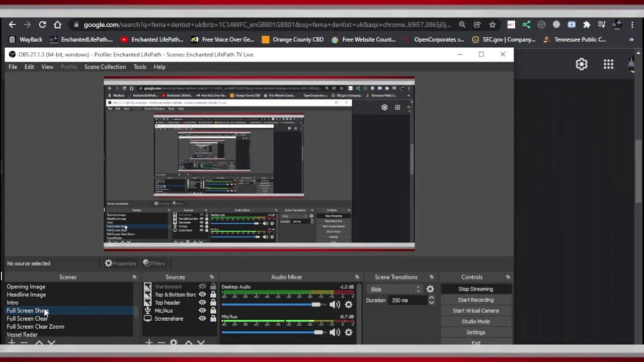Open source Filters button
Image resolution: width=644 pixels, height=362 pixels.
pos(154,263)
